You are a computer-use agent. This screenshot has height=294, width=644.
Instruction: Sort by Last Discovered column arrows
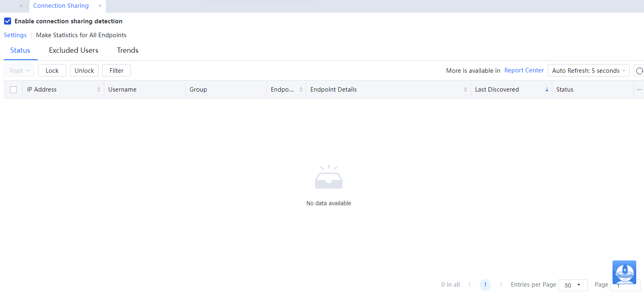point(547,90)
